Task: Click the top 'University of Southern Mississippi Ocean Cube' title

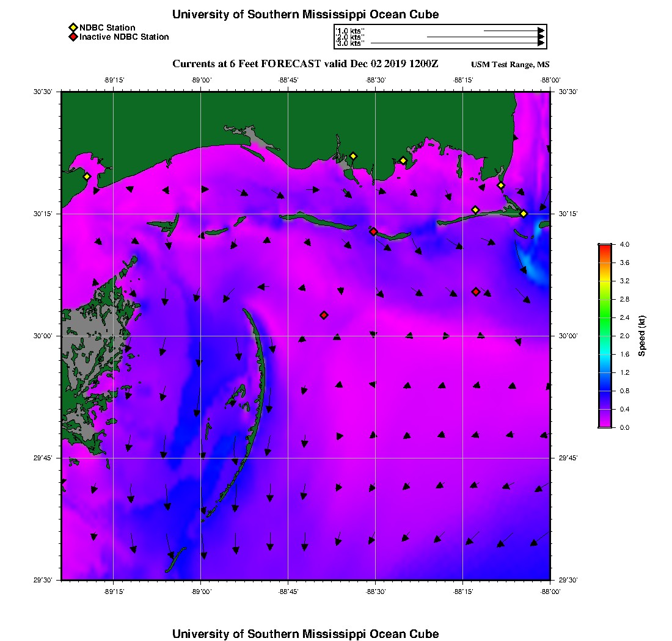Action: (x=305, y=14)
